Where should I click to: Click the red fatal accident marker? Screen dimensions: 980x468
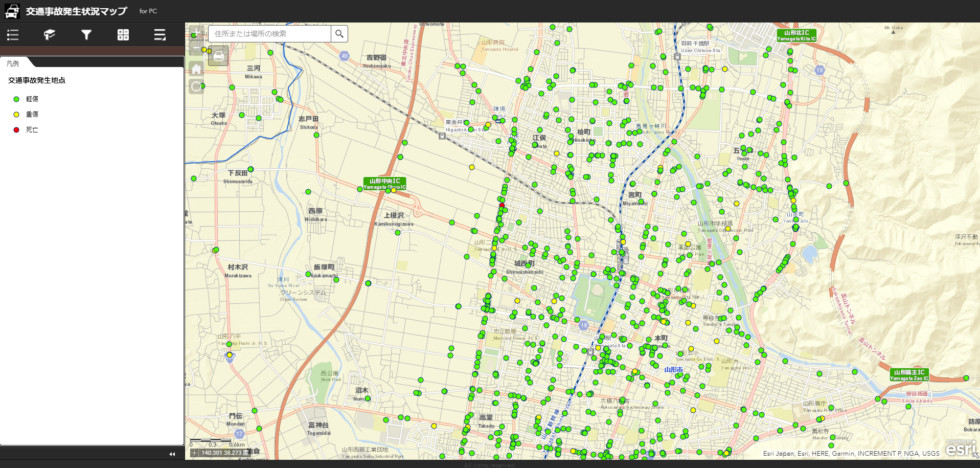pyautogui.click(x=502, y=205)
